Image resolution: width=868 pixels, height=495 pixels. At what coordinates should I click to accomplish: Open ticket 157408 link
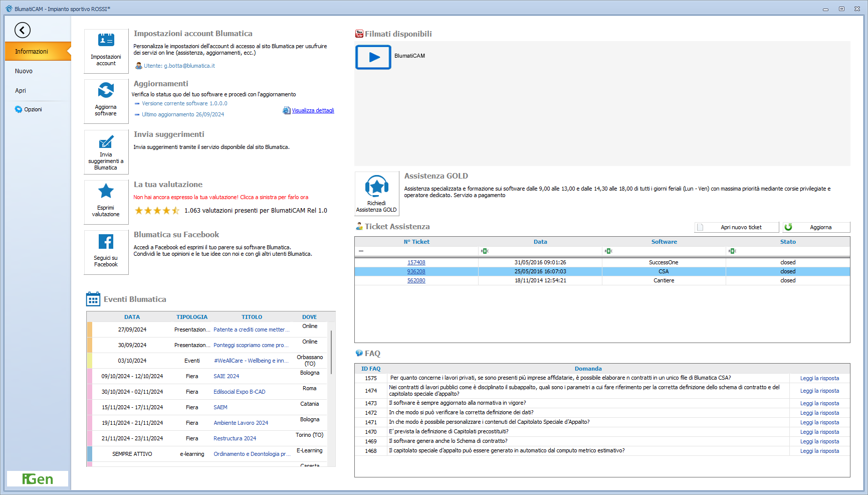tap(416, 262)
